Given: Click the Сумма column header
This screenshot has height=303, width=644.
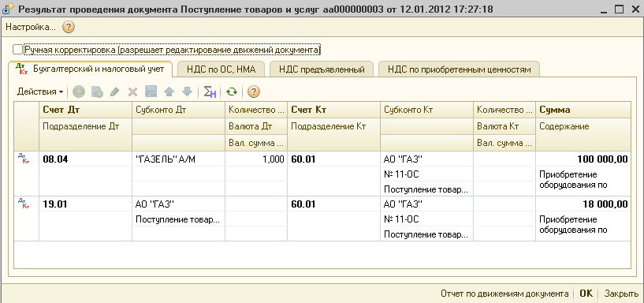Looking at the screenshot, I should pyautogui.click(x=583, y=110).
